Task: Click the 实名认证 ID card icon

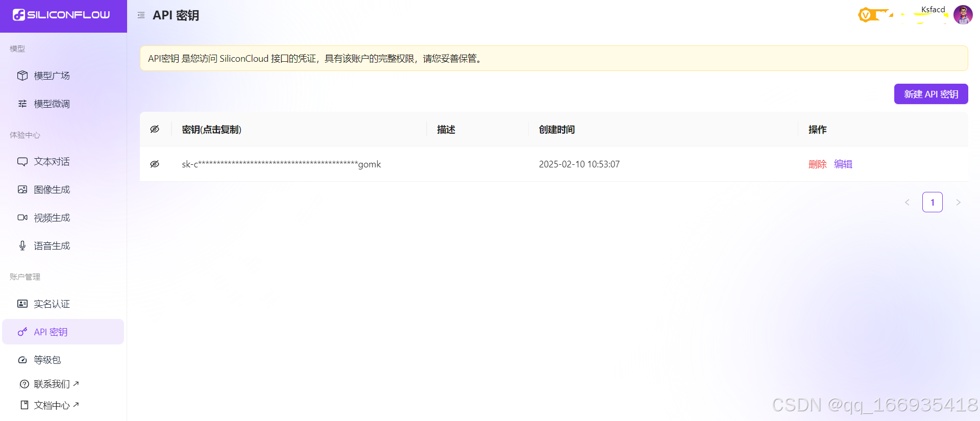Action: pyautogui.click(x=22, y=304)
